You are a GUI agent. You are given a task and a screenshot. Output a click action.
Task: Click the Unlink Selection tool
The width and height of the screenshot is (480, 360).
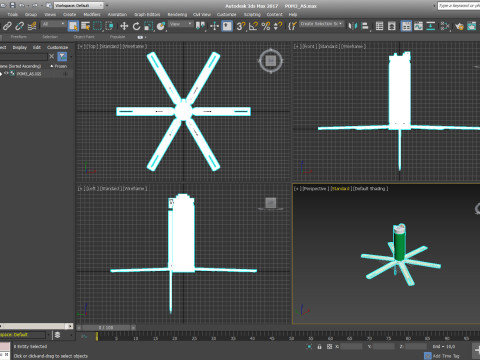pyautogui.click(x=19, y=26)
